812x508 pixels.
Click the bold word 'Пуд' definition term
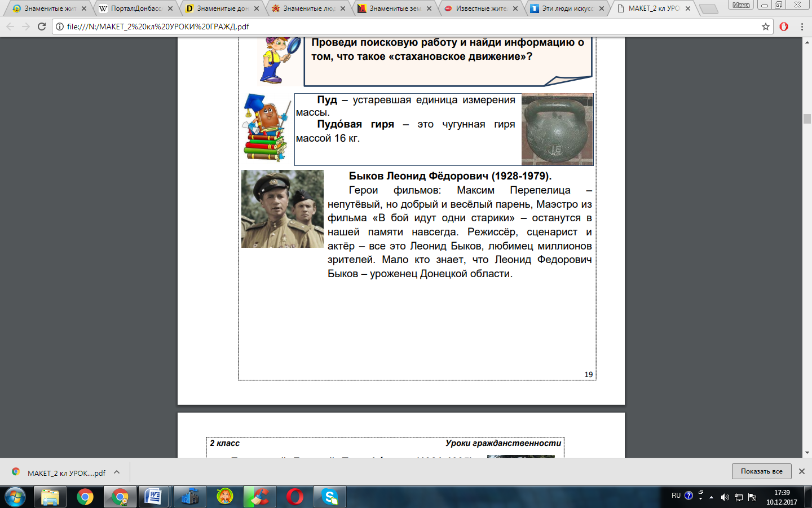click(x=327, y=100)
